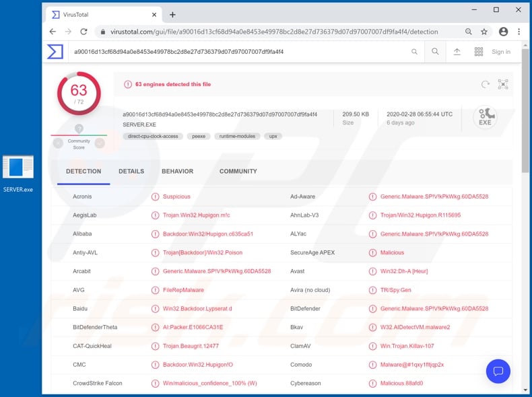Select the COMMUNITY tab
This screenshot has height=397, width=532.
(x=238, y=172)
